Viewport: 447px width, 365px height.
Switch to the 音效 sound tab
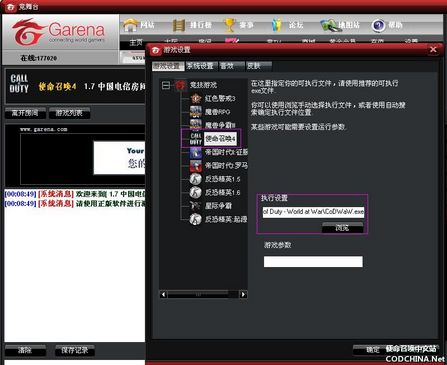(x=231, y=66)
